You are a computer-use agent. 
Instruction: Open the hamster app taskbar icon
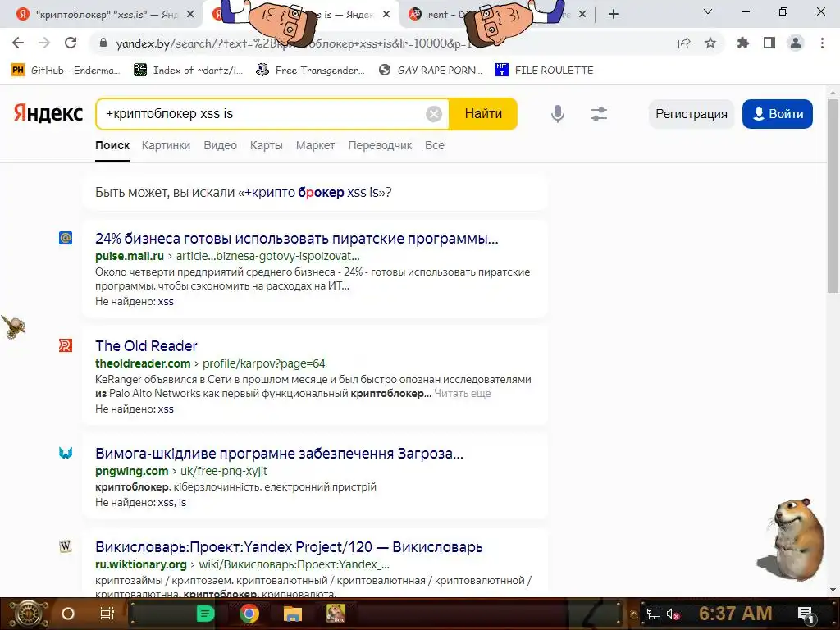[x=336, y=614]
